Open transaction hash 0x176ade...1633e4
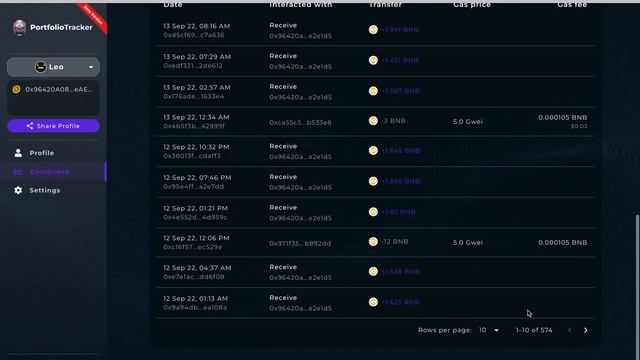The height and width of the screenshot is (360, 640). pos(193,96)
